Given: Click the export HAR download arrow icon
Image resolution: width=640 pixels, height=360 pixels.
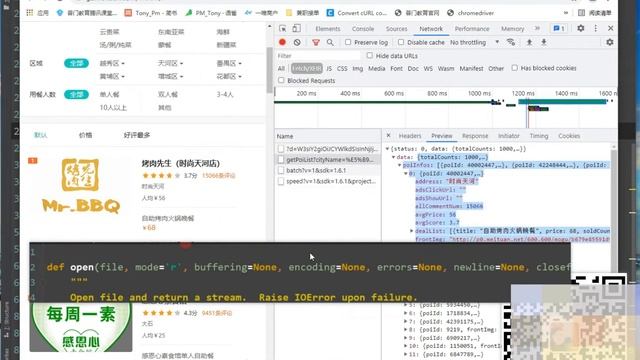Looking at the screenshot, I should point(544,42).
